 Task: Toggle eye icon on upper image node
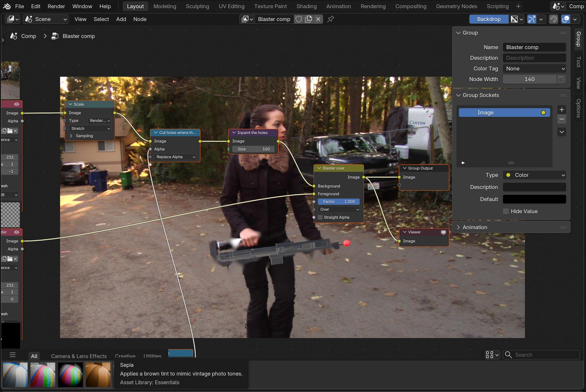click(16, 104)
